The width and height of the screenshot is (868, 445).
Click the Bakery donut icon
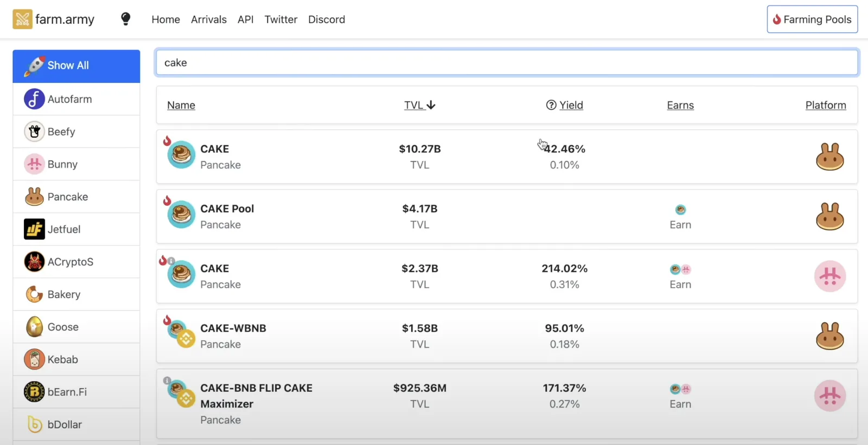[x=34, y=294]
